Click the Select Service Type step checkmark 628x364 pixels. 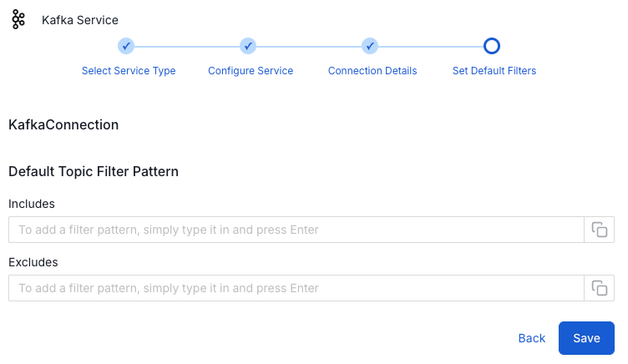[x=126, y=46]
